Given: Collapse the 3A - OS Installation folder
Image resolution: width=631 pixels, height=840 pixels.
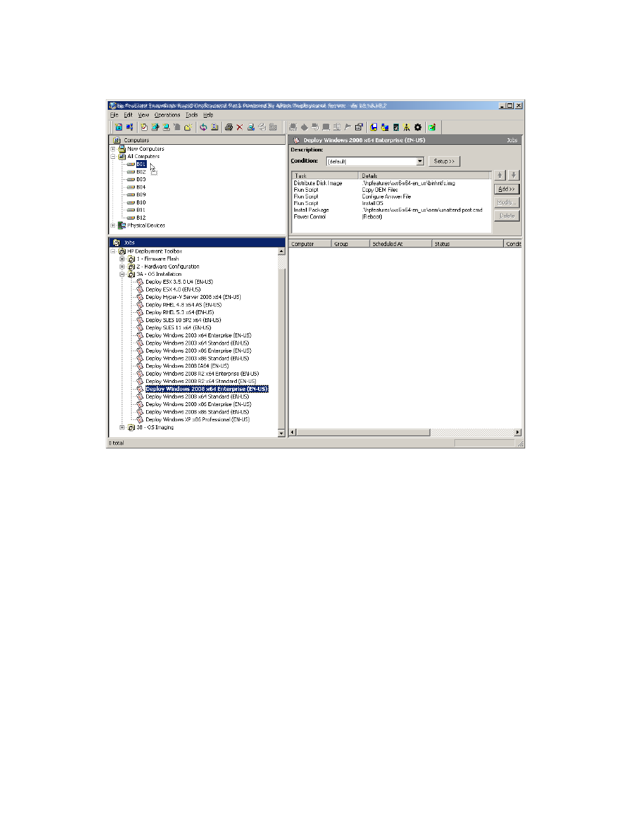Looking at the screenshot, I should point(122,274).
